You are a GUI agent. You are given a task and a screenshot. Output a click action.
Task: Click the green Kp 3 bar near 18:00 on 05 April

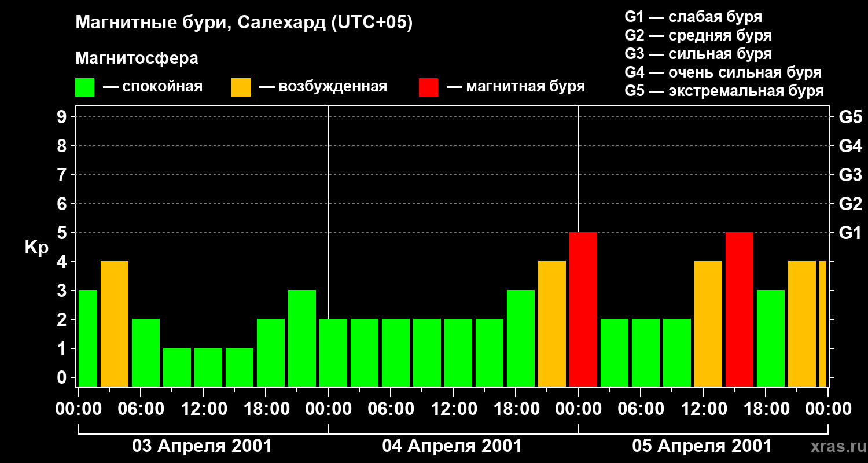pyautogui.click(x=771, y=339)
